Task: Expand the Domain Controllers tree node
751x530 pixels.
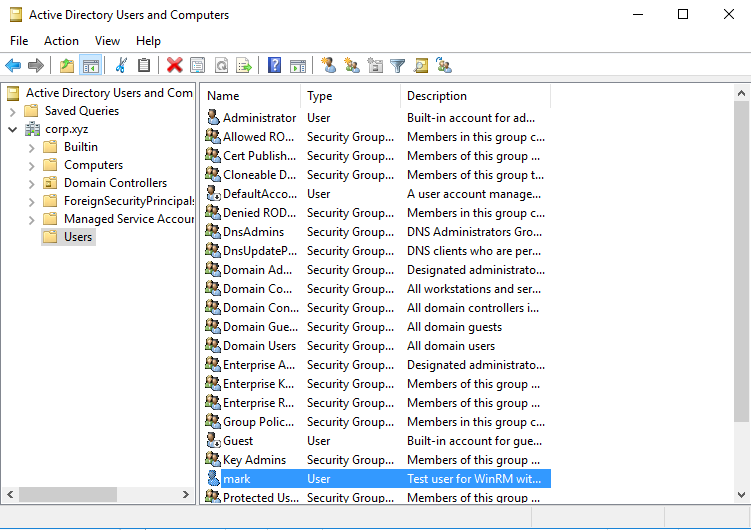Action: (31, 183)
